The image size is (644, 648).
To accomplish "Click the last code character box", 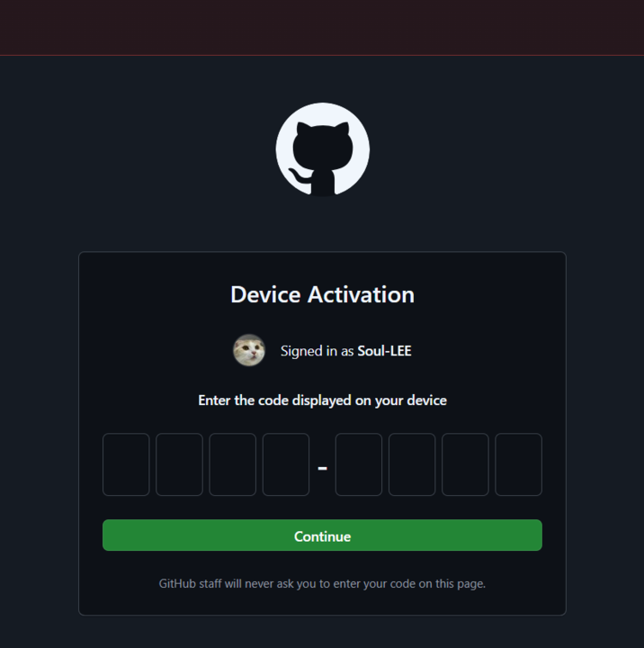I will tap(518, 464).
